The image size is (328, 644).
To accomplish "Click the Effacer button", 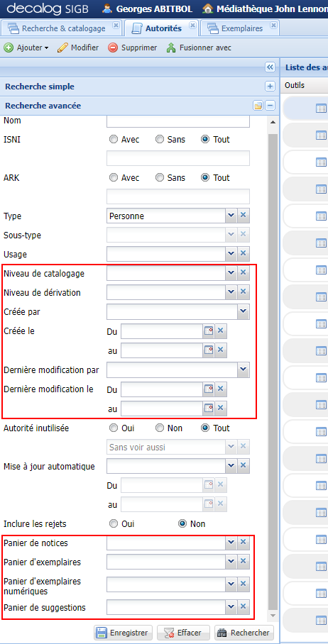I will [184, 633].
